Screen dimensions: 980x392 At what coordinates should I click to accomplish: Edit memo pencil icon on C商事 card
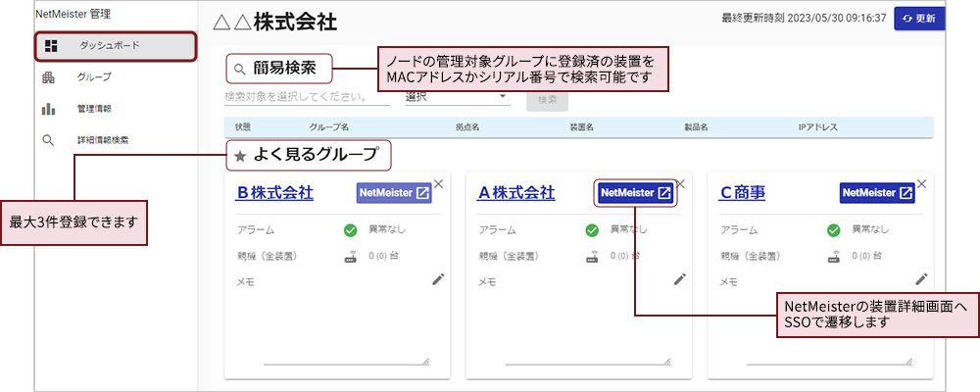[921, 279]
